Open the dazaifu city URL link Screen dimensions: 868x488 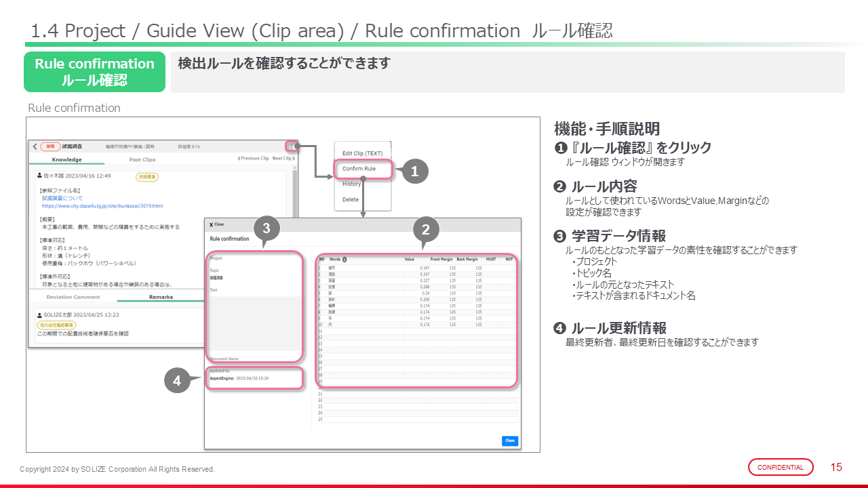[102, 205]
